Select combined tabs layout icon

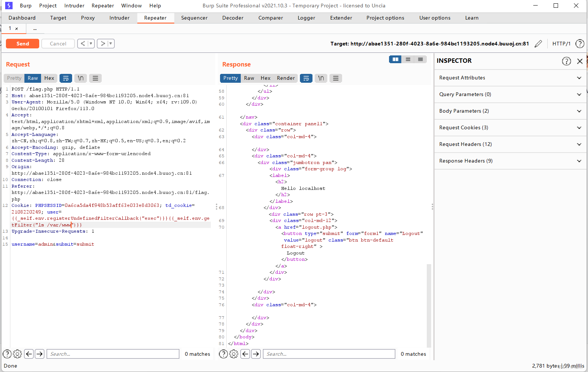coord(420,59)
